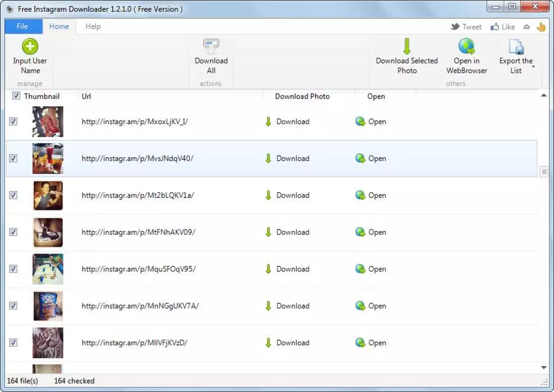Select the MUST HAVE thumbnail image
Image resolution: width=554 pixels, height=392 pixels.
tap(48, 343)
